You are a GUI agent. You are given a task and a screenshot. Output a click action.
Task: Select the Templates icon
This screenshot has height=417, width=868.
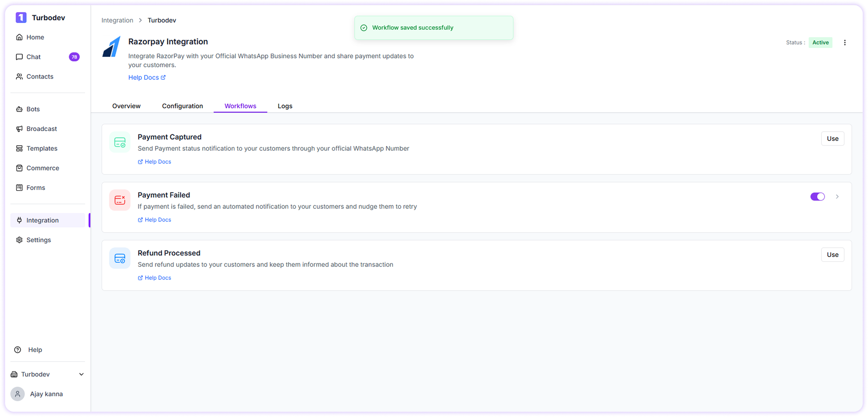19,148
